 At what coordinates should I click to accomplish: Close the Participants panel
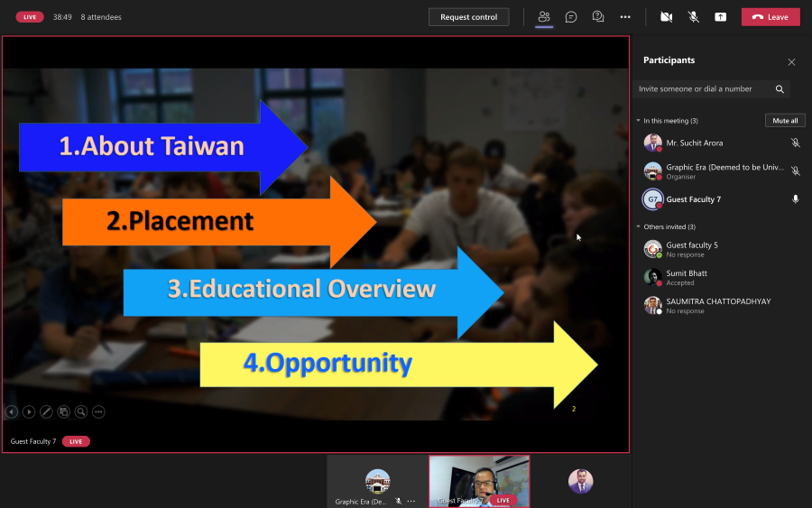(791, 62)
